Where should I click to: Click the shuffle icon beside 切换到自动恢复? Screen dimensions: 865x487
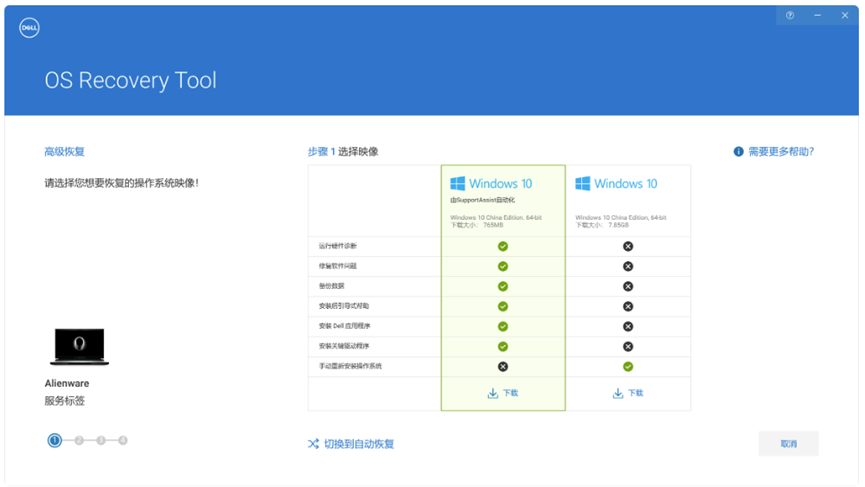coord(313,444)
